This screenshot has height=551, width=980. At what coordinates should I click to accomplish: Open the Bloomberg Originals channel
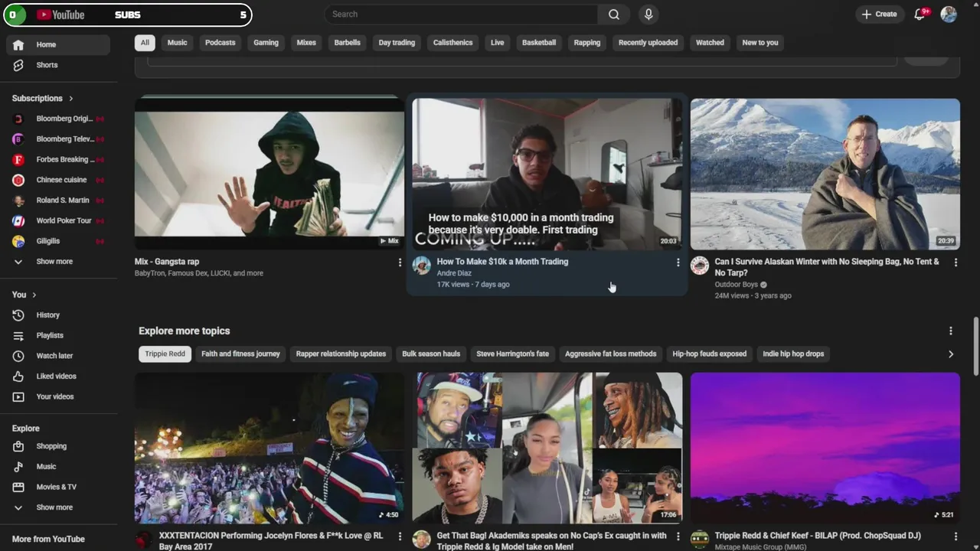click(58, 119)
